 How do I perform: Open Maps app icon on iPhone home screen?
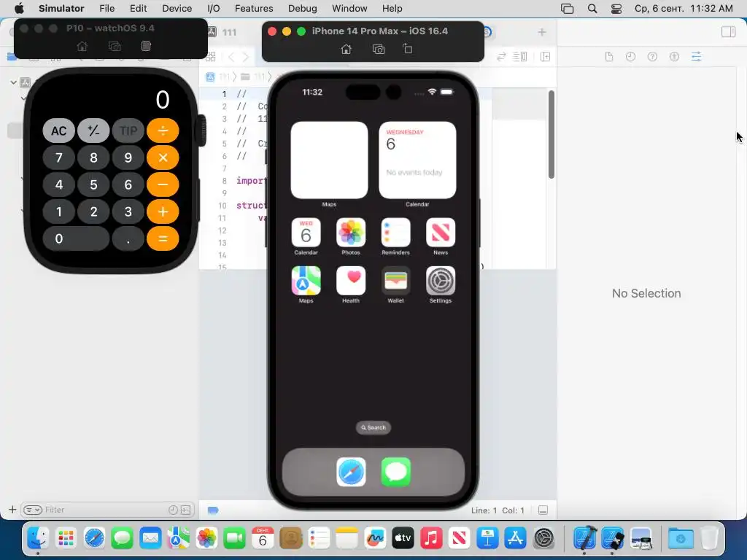coord(306,281)
